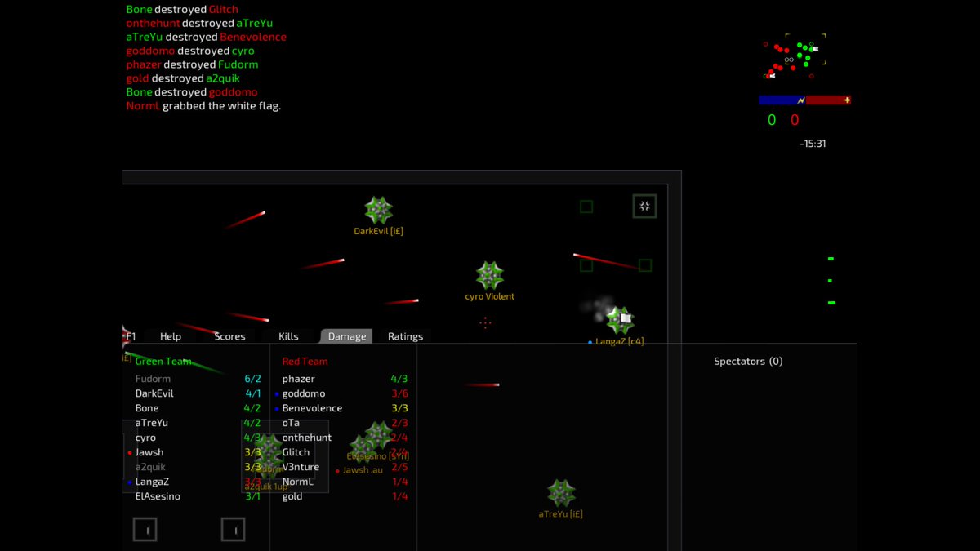Click goddomo's 3/6 damage value
This screenshot has width=980, height=551.
tap(399, 393)
